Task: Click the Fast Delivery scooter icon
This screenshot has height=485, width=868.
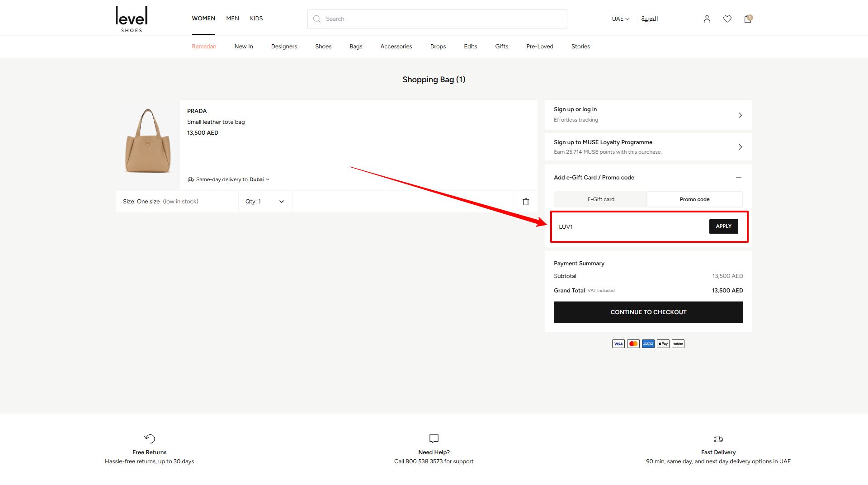Action: [718, 438]
